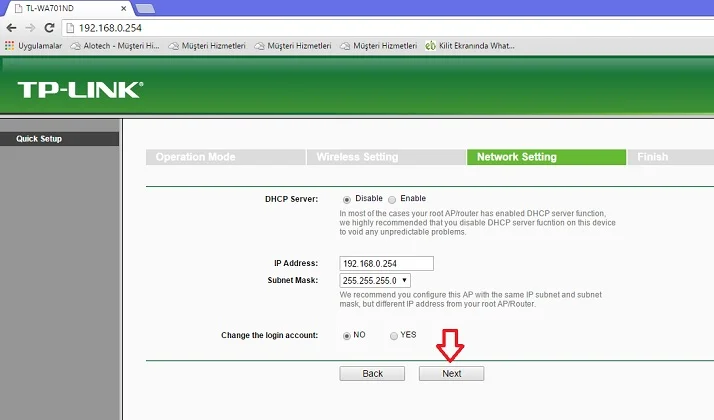Open the Uygulamalar apps grid bookmark

pos(34,45)
